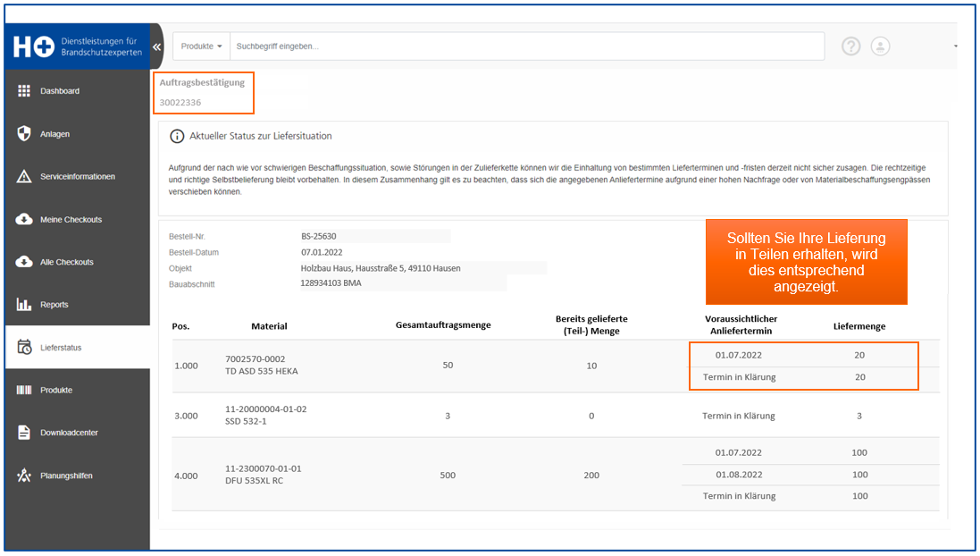Click the H+ Brandschutzexperten logo
980x556 pixels.
pyautogui.click(x=78, y=46)
